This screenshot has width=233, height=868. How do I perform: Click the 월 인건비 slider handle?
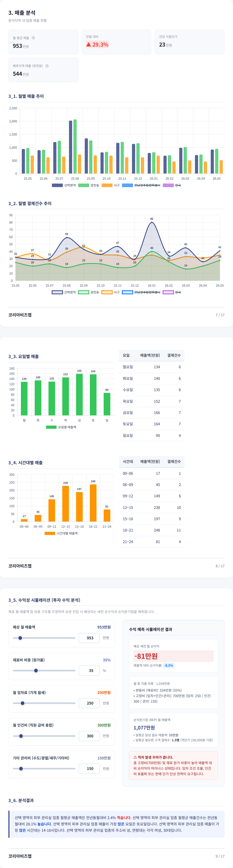tap(21, 736)
